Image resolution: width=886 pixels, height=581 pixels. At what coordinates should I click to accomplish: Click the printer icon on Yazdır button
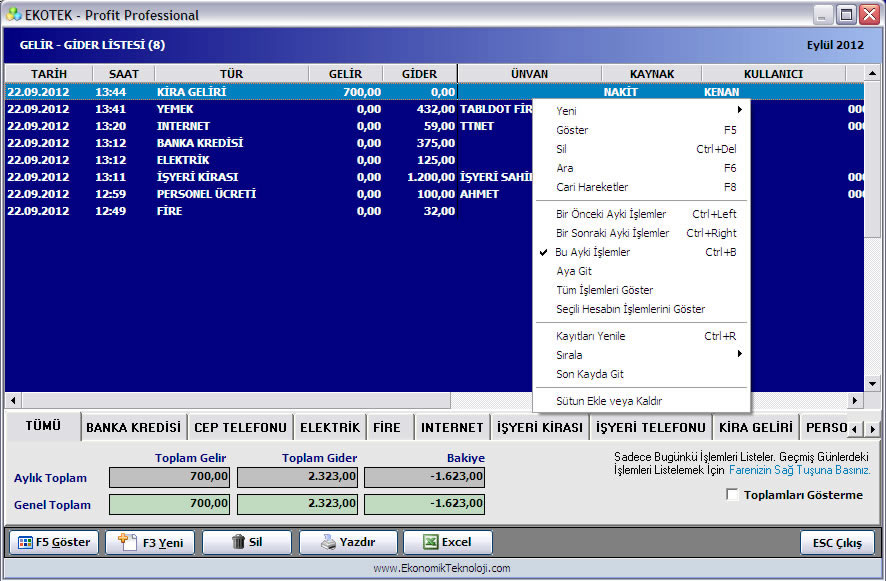(328, 542)
